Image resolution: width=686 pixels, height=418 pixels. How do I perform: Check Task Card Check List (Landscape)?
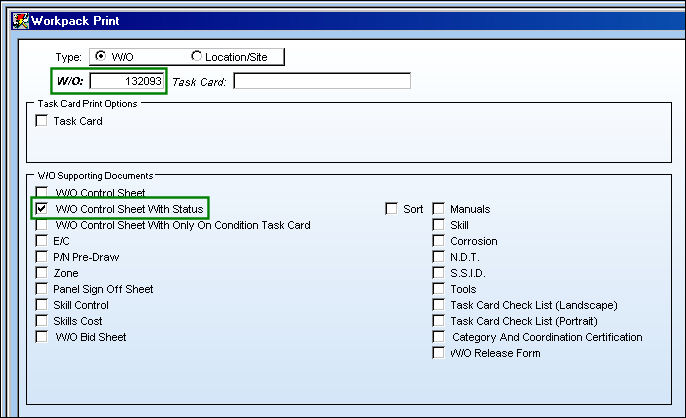[438, 305]
